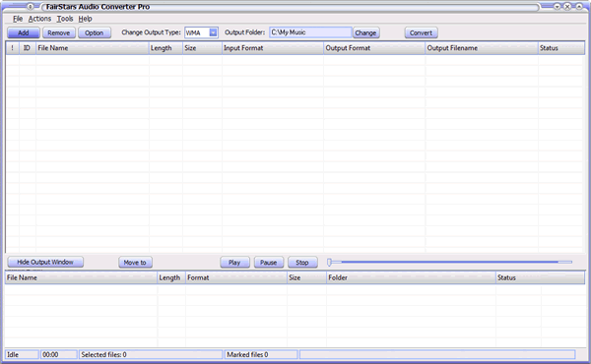The width and height of the screenshot is (591, 364).
Task: Click the Remove button
Action: (x=59, y=32)
